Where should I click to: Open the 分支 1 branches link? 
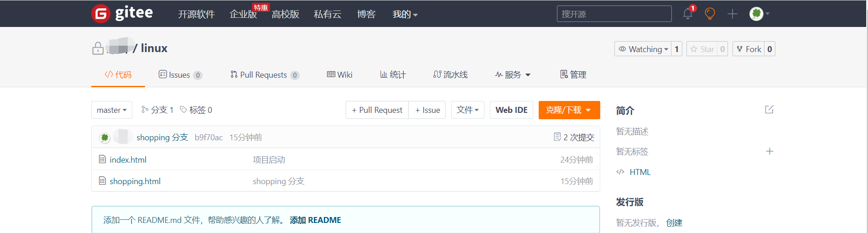157,110
